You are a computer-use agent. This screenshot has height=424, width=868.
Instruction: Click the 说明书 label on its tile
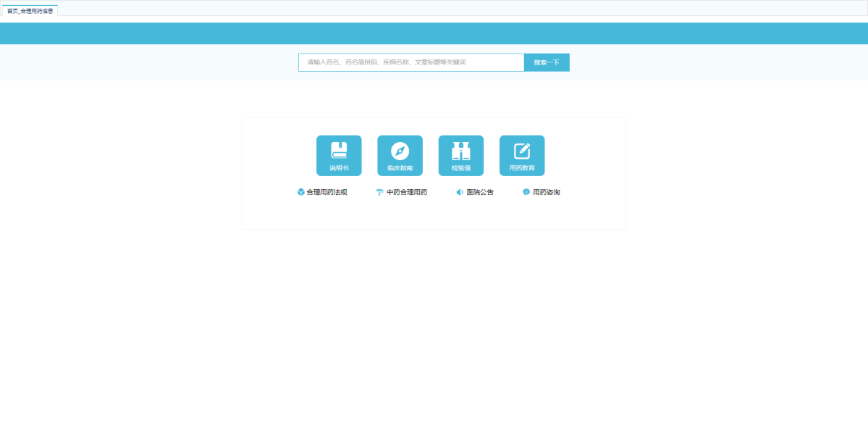[x=339, y=168]
